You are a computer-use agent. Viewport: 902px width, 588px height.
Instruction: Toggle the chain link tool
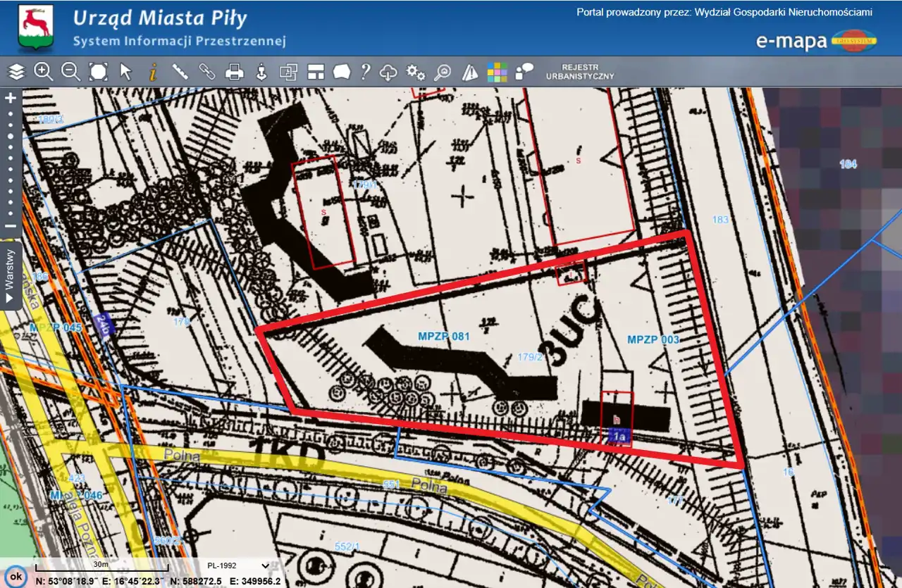[206, 72]
